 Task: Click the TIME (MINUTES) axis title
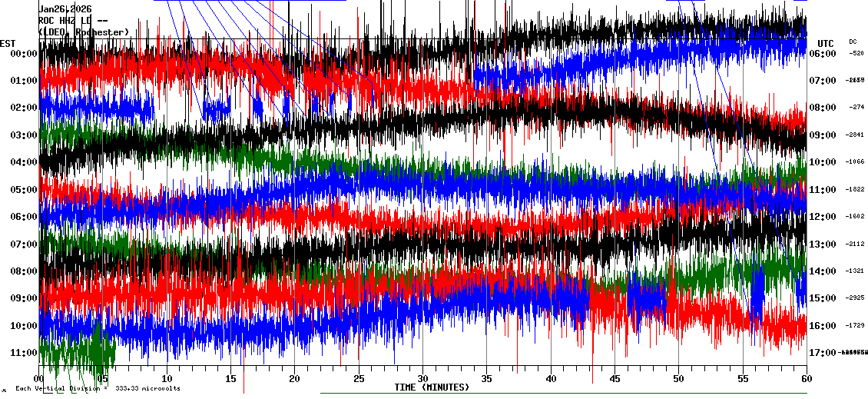tap(432, 387)
